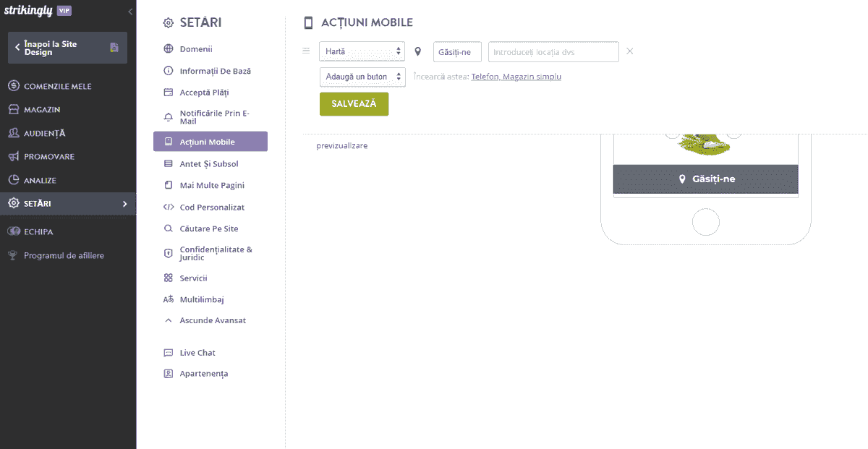Open Antet Și Subsol settings
Viewport: 868px width, 449px height.
tap(210, 164)
